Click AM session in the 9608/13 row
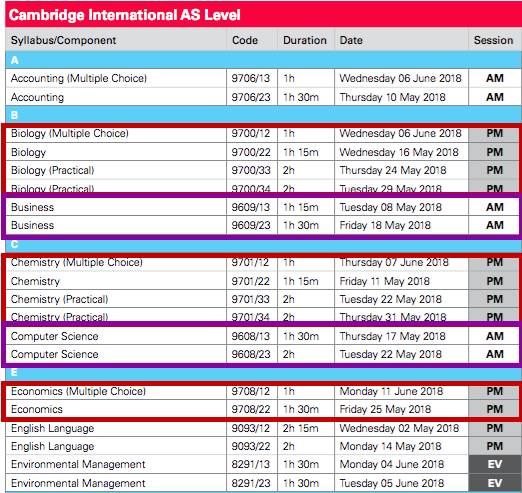Image resolution: width=522 pixels, height=493 pixels. pos(495,336)
